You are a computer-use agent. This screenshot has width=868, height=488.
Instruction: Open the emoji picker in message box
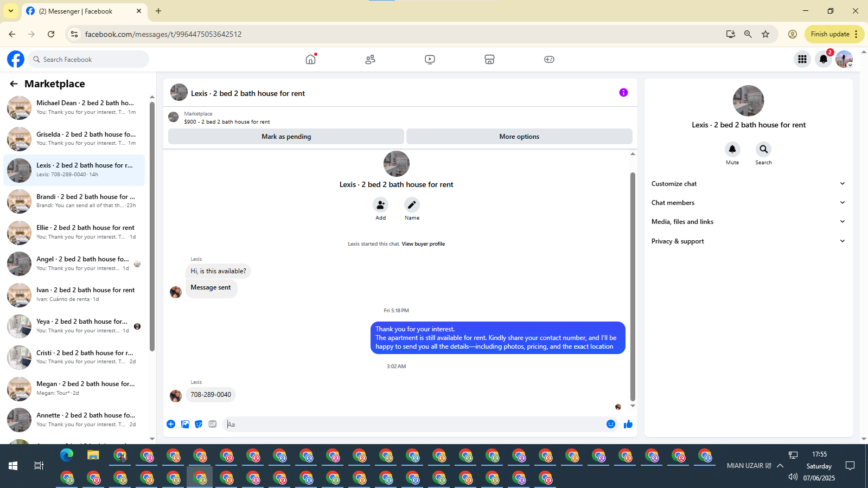click(x=611, y=424)
